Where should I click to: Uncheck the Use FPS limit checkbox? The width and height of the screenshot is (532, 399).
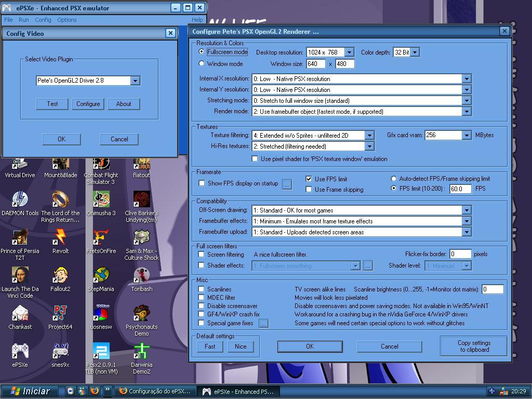309,179
